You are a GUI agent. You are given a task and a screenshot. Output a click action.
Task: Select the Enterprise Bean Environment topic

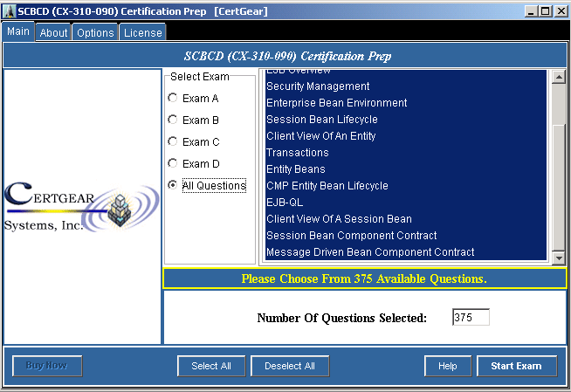point(406,103)
